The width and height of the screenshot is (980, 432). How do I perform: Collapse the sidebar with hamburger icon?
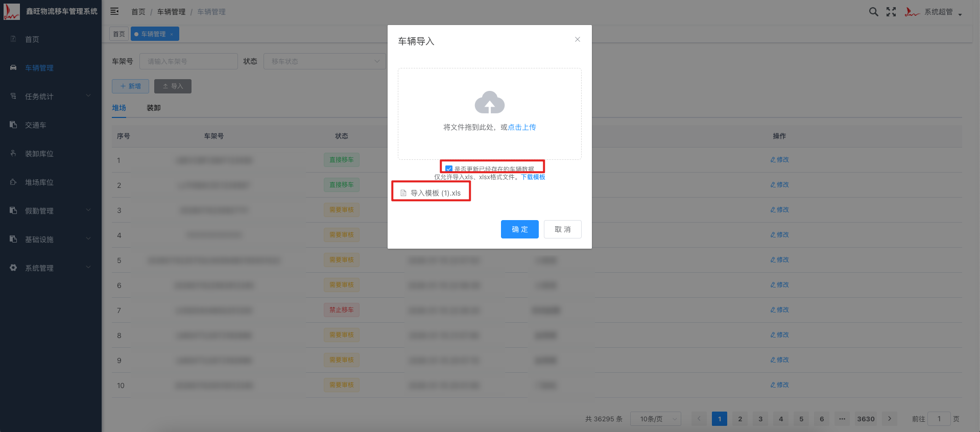tap(114, 11)
